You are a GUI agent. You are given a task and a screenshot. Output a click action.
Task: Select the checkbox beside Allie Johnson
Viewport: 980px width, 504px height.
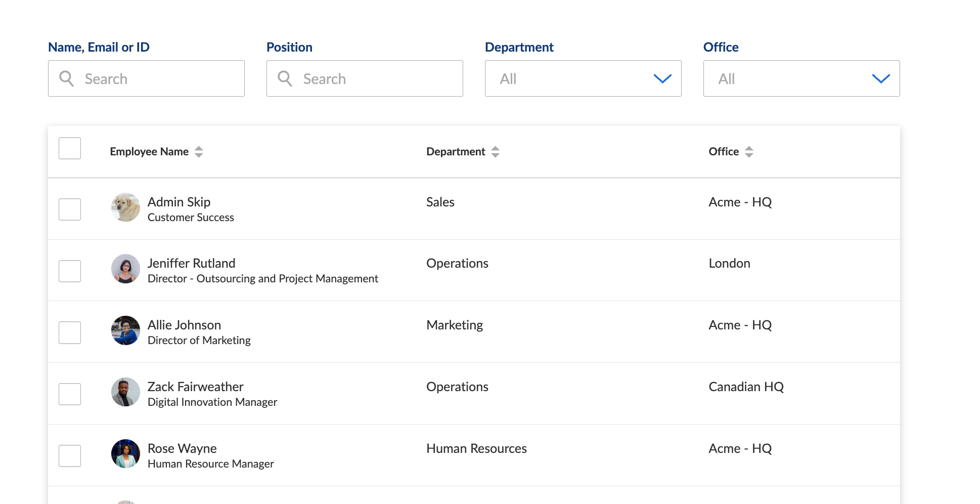point(70,333)
